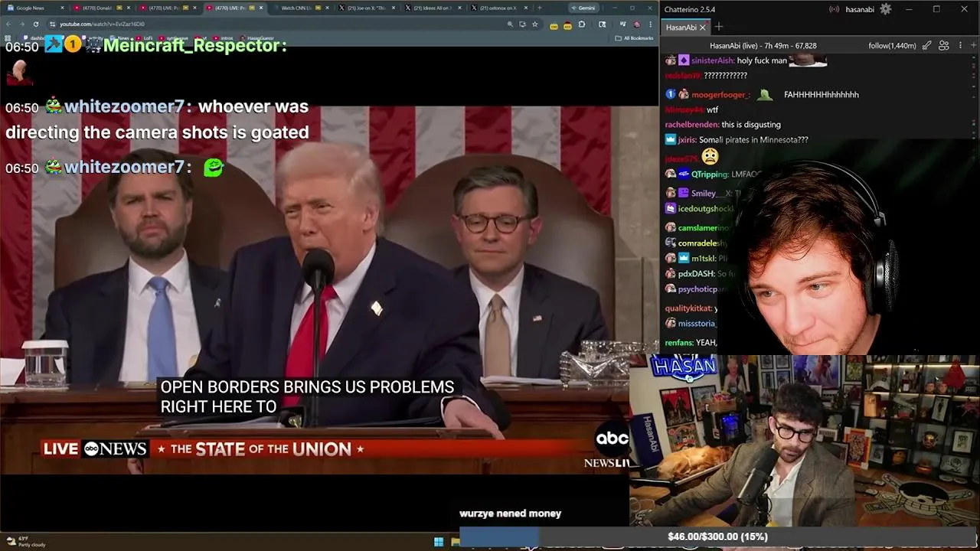Open File Explorer from the taskbar
This screenshot has height=551, width=980.
click(456, 542)
